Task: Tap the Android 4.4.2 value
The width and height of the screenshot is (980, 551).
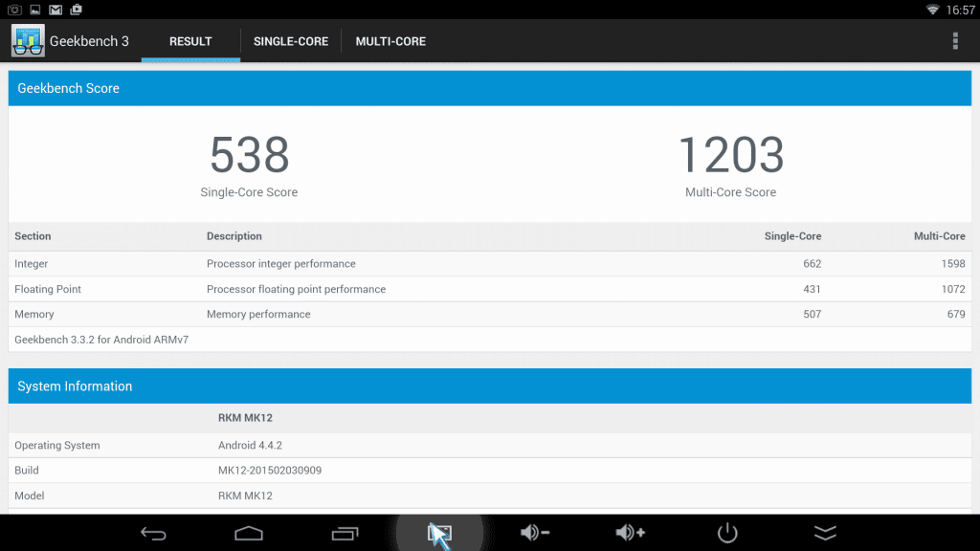Action: pos(250,446)
